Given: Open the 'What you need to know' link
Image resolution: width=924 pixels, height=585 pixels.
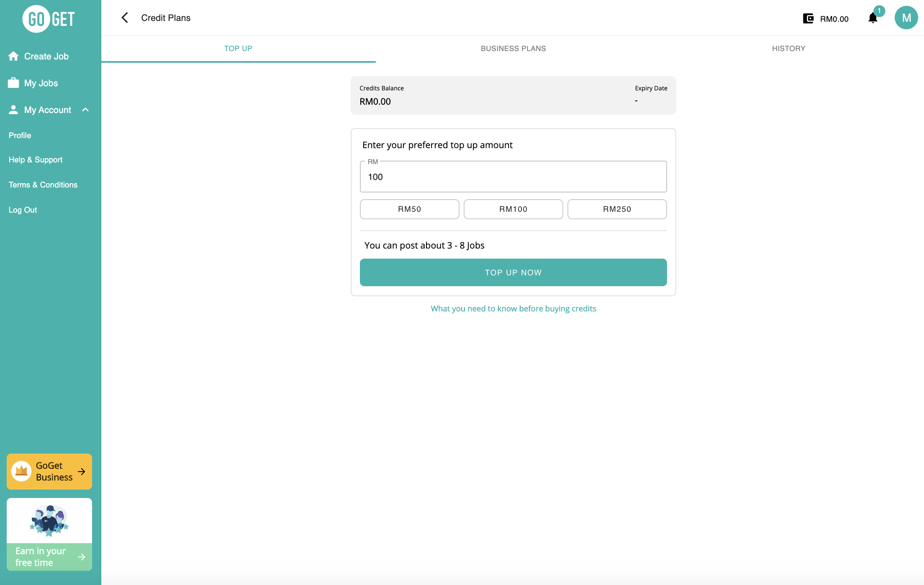Looking at the screenshot, I should point(513,309).
